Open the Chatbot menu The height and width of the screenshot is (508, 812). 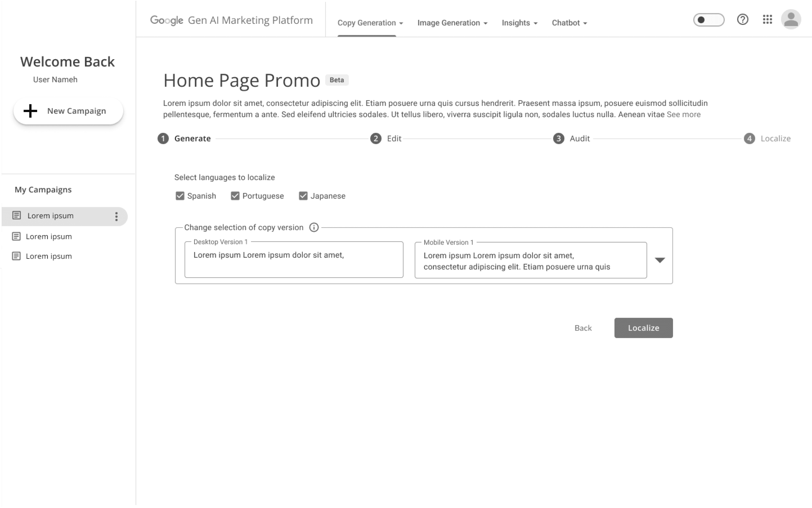(569, 23)
